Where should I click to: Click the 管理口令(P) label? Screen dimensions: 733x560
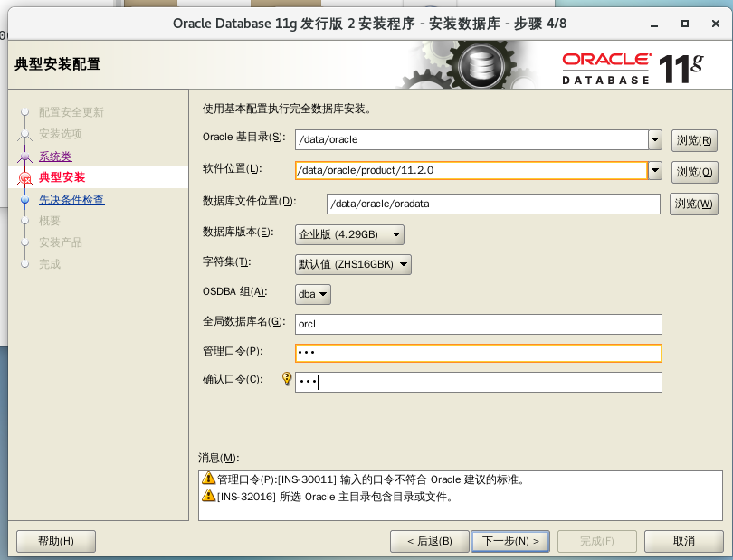[x=233, y=351]
